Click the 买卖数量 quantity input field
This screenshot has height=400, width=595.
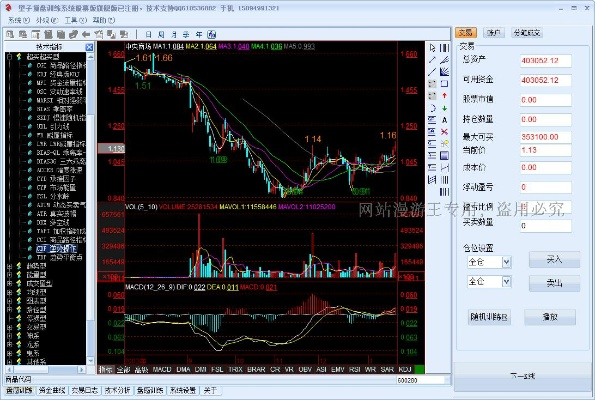(546, 226)
